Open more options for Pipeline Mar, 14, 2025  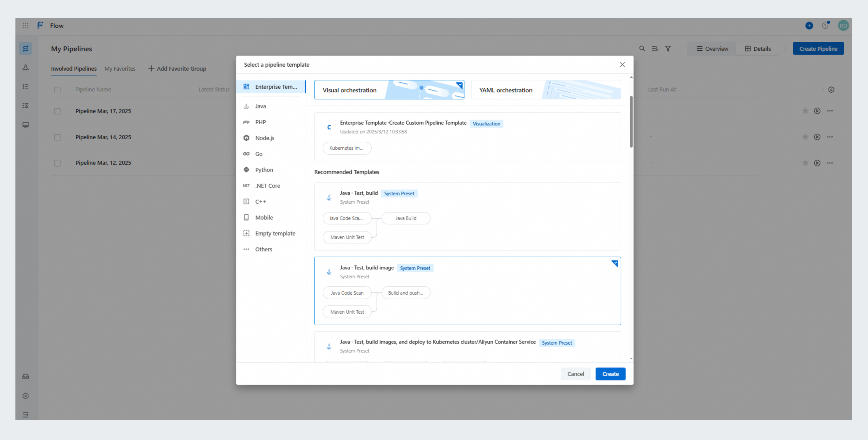coord(830,137)
